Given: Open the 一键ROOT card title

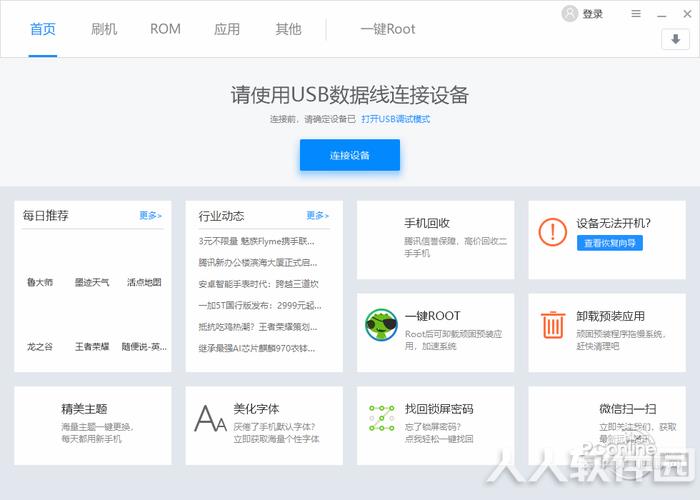Looking at the screenshot, I should [x=432, y=316].
